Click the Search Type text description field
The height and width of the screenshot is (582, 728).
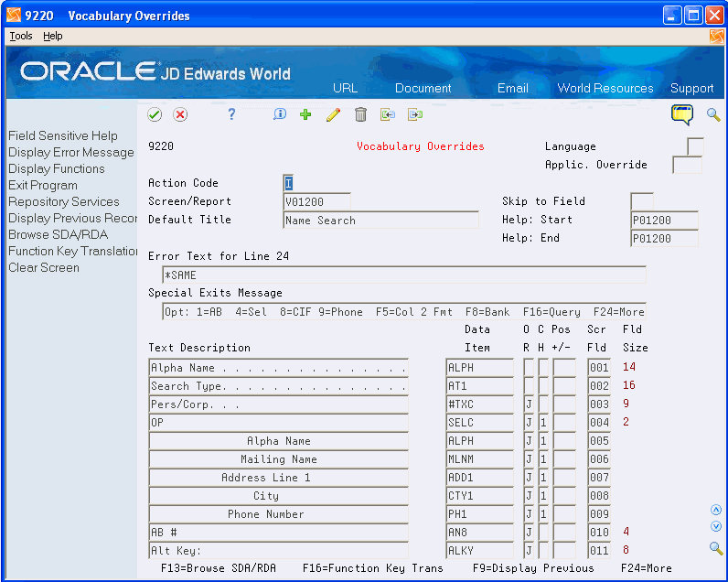[x=279, y=385]
